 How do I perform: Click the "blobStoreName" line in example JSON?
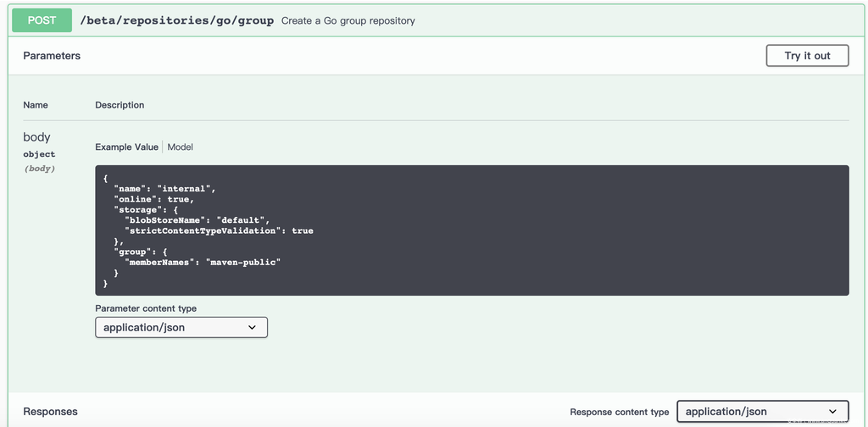197,220
